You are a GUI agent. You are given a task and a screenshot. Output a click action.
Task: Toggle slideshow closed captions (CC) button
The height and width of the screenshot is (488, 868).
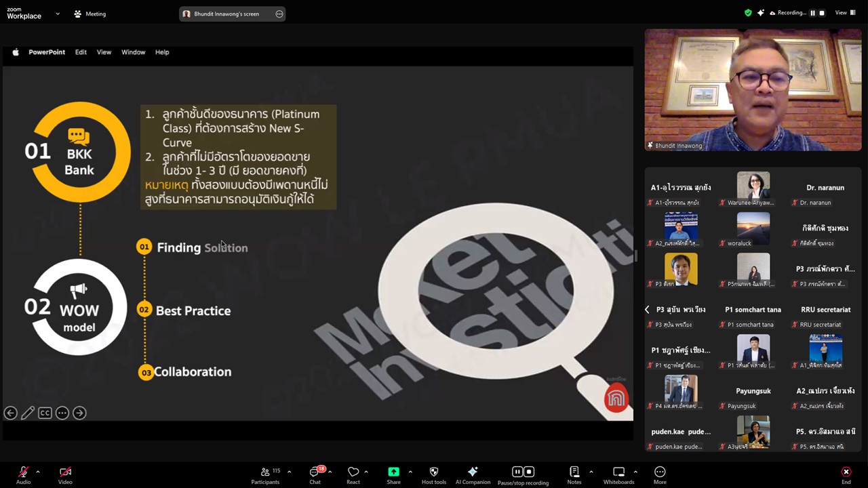coord(45,413)
